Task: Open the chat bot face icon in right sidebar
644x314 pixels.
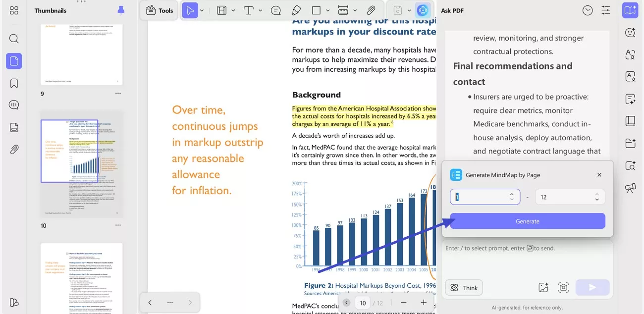Action: [630, 32]
